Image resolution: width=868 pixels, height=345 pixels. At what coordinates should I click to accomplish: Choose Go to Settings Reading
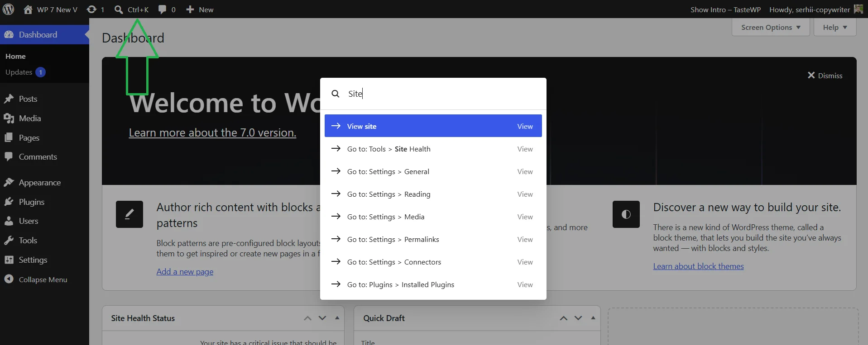[433, 194]
